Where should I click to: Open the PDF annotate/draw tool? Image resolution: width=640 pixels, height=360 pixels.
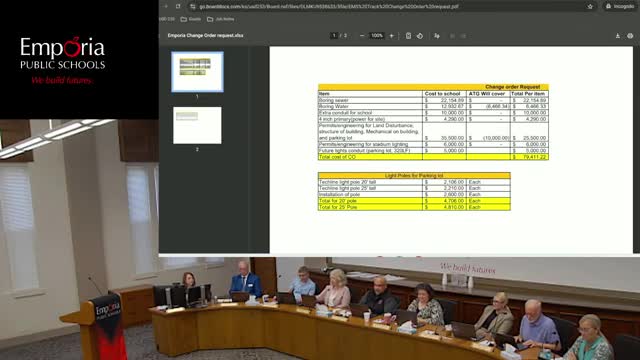pos(437,36)
